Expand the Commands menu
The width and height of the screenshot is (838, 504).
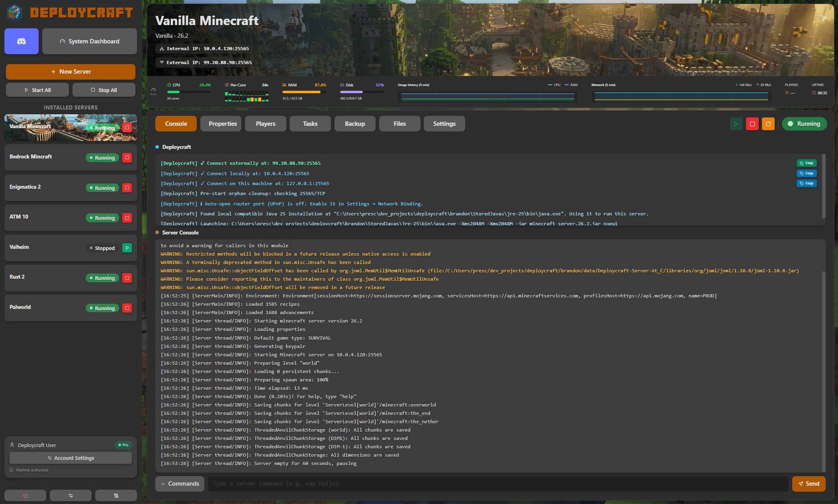[180, 484]
